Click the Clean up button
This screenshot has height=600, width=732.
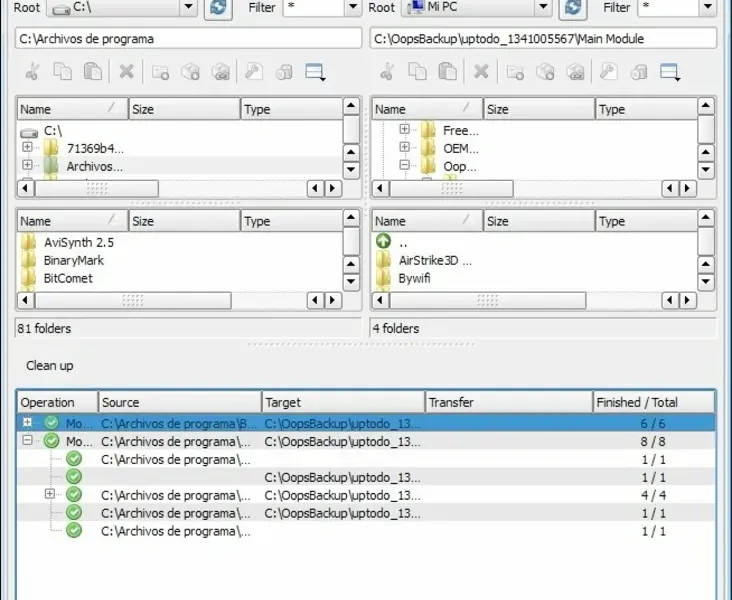click(x=49, y=366)
